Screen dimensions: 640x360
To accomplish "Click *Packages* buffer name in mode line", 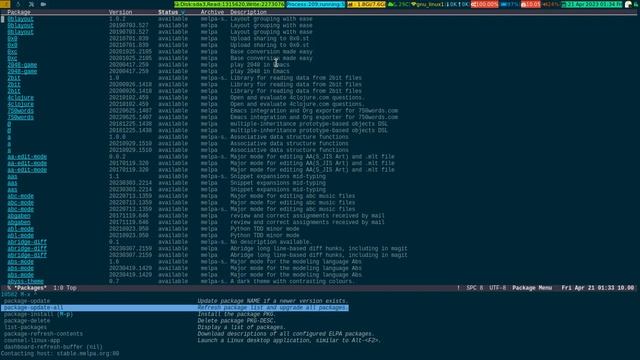I will [31, 288].
